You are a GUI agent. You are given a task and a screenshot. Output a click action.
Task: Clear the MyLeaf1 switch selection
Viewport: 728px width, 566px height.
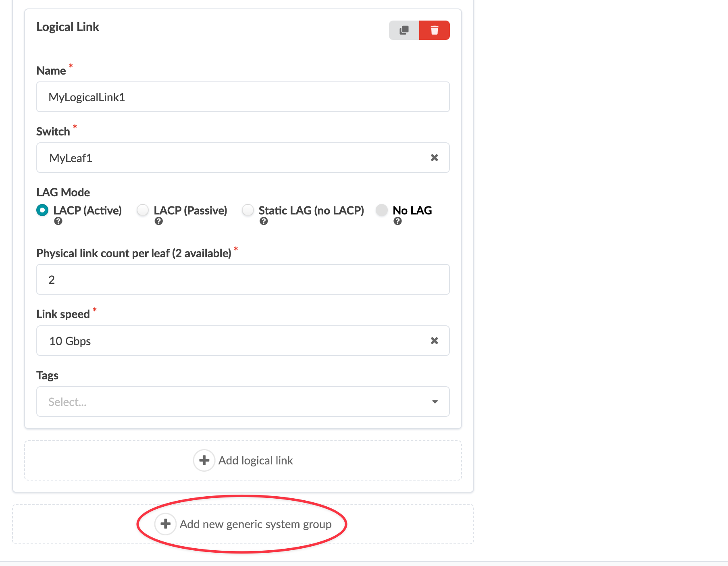click(434, 158)
